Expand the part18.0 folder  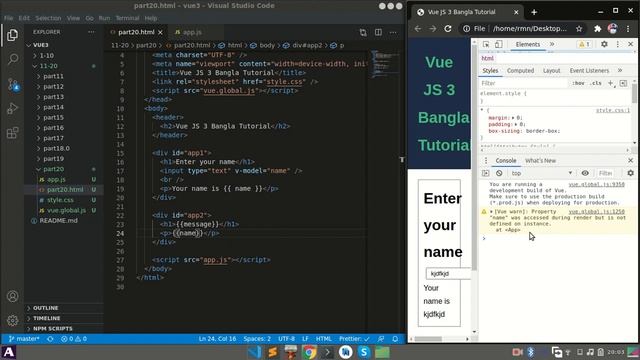(56, 149)
